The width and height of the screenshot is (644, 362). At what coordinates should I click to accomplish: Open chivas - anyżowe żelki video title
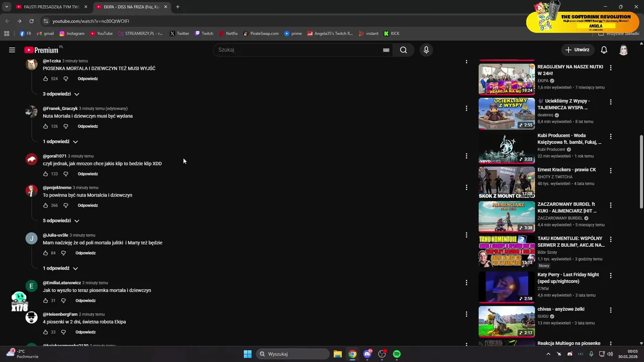(x=561, y=309)
